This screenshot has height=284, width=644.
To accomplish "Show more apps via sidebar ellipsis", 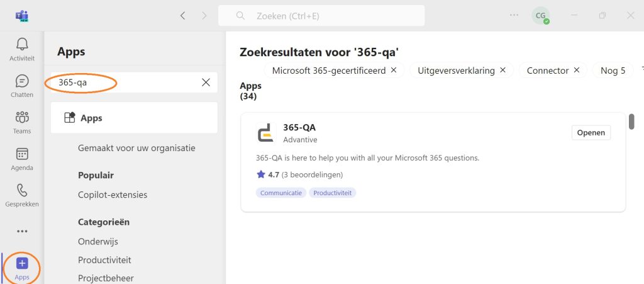I will 22,231.
